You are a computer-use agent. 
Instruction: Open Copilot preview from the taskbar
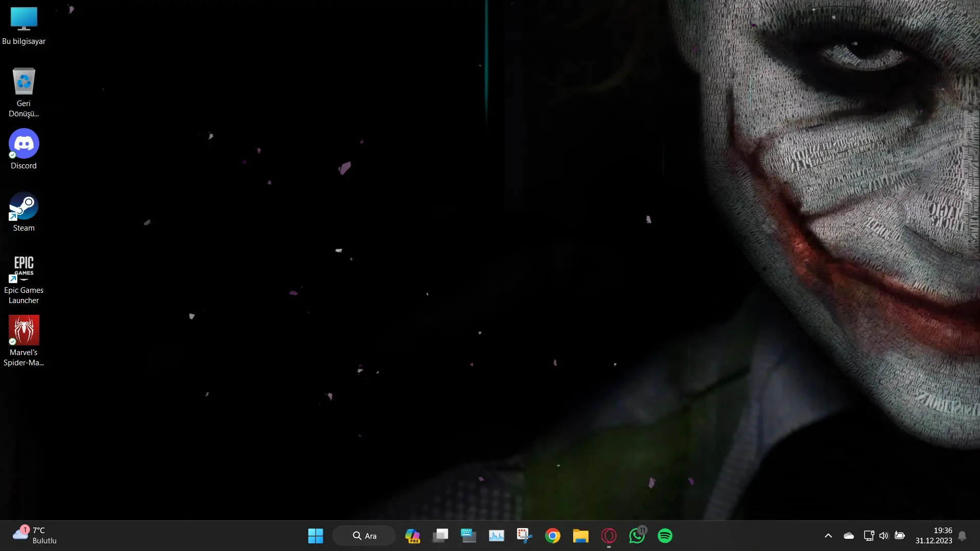tap(412, 536)
